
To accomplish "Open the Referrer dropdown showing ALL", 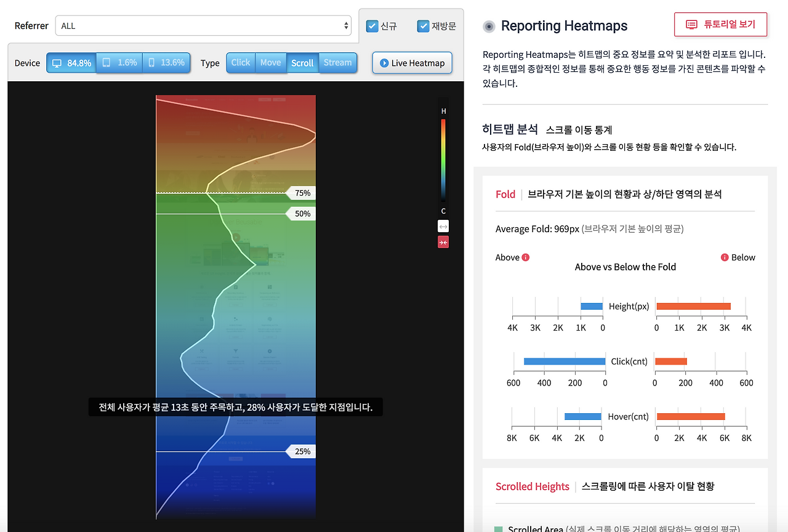I will (x=203, y=26).
